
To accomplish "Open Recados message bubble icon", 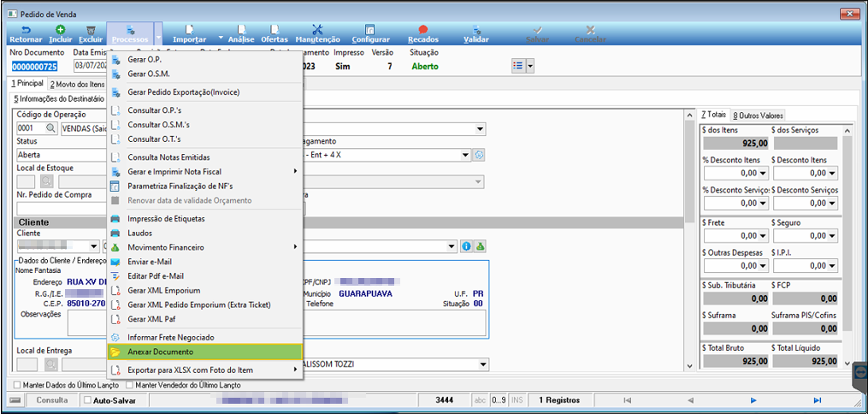I will tap(423, 30).
